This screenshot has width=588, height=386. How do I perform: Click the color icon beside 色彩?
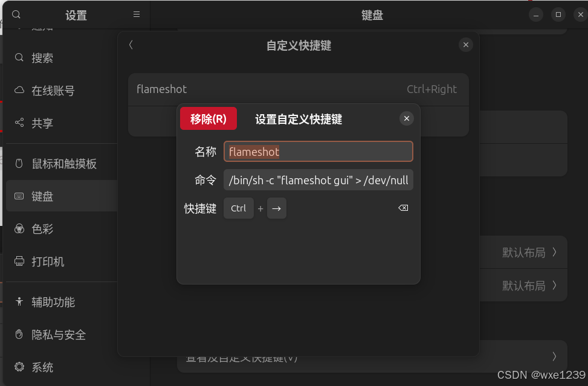[x=19, y=228]
